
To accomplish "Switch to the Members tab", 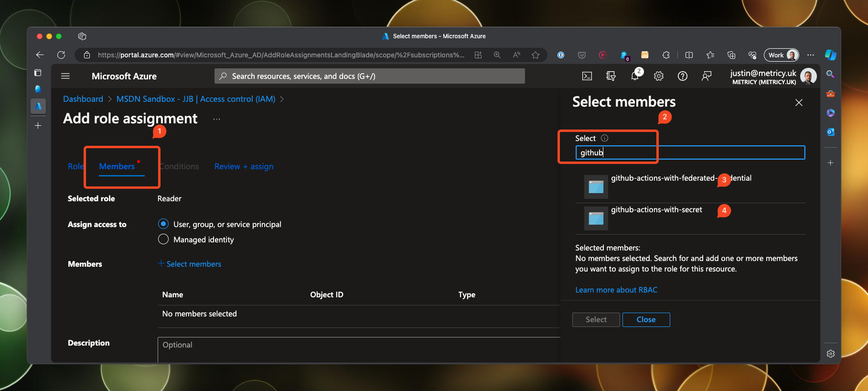I will tap(117, 166).
